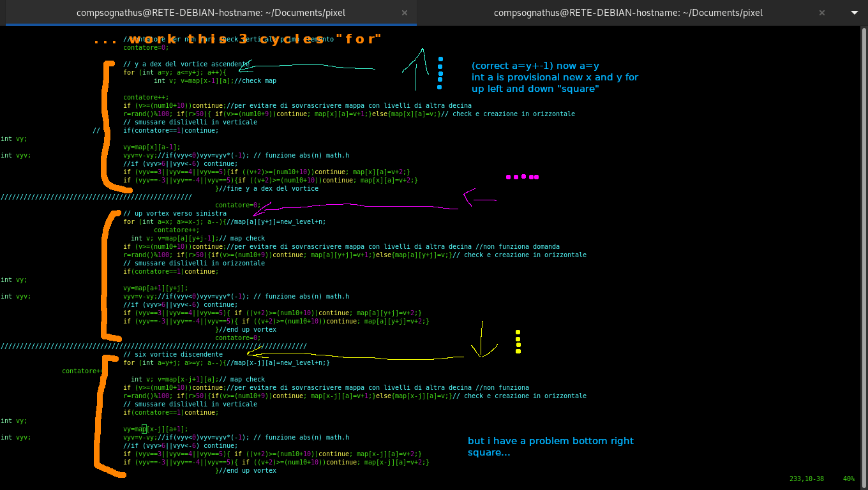
Task: Click line with vyv==-3 setting map[x-j][a]=v+2
Action: point(276,463)
